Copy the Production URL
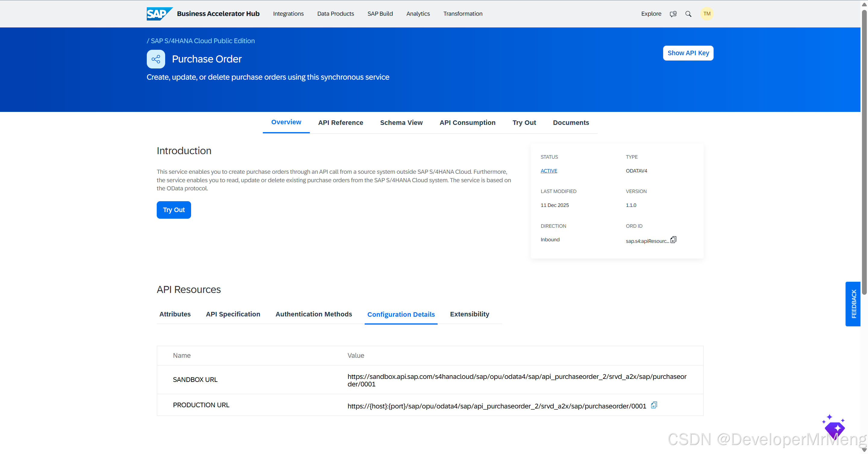The image size is (868, 454). point(654,405)
